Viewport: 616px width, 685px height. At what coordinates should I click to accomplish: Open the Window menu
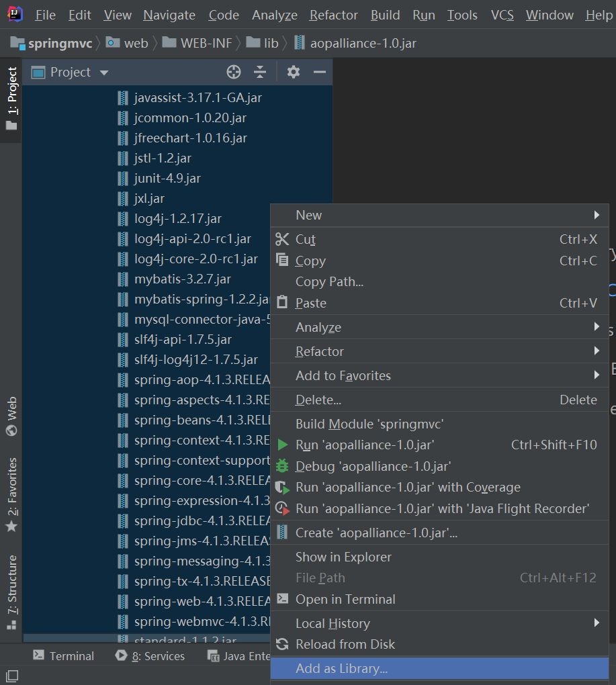(549, 15)
